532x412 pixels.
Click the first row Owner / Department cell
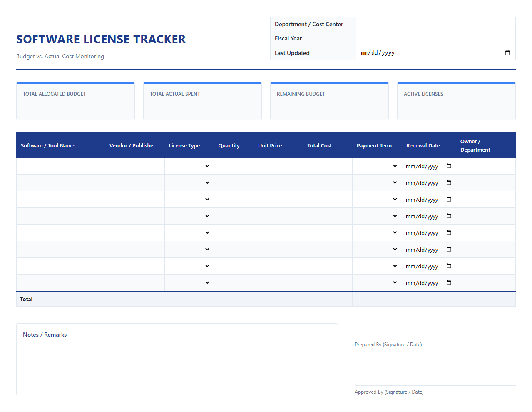pos(486,166)
